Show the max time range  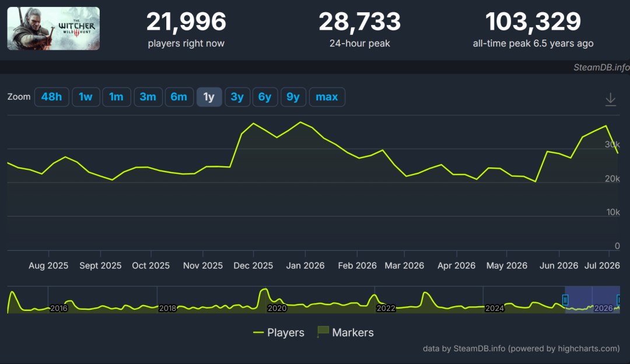327,97
